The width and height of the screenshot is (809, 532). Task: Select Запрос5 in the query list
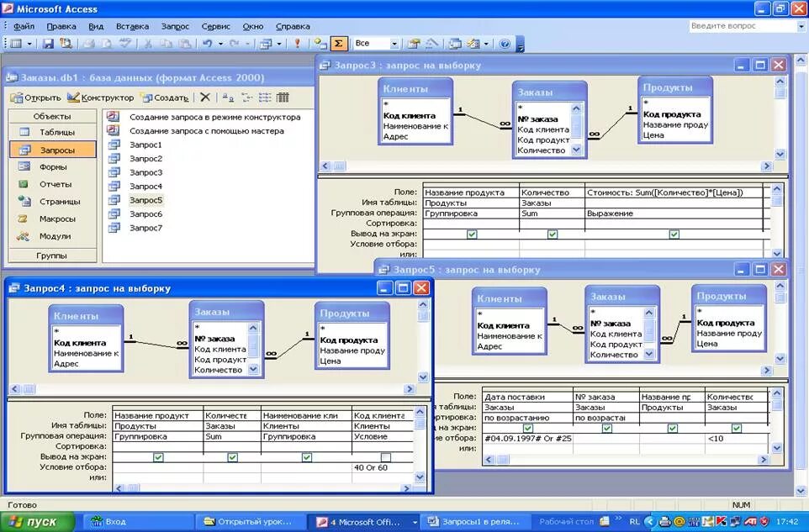pos(145,200)
